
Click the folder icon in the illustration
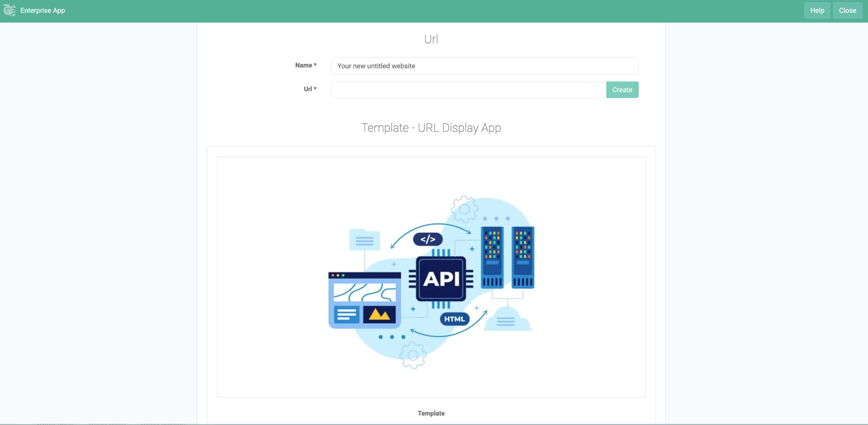364,240
